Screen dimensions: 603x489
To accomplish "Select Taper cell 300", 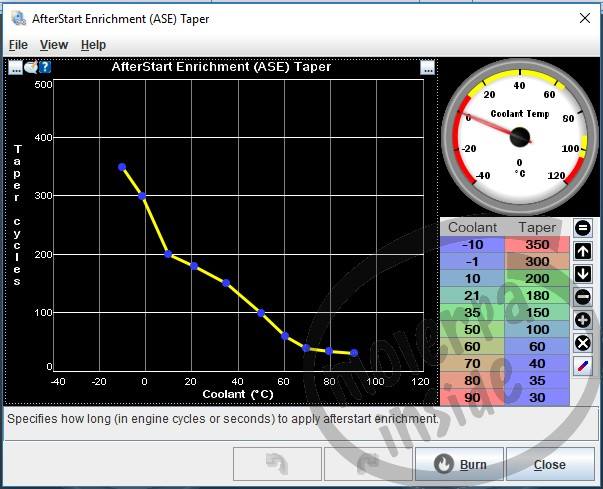I will (537, 261).
